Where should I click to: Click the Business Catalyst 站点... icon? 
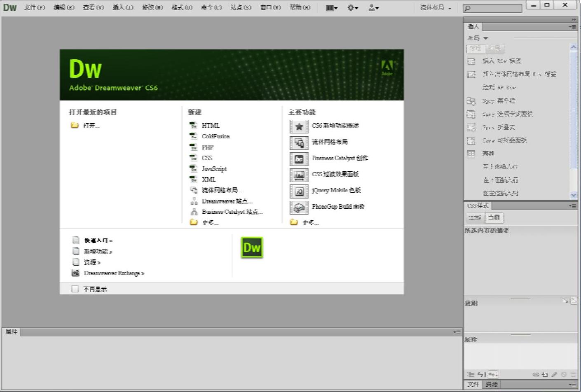[x=194, y=212]
